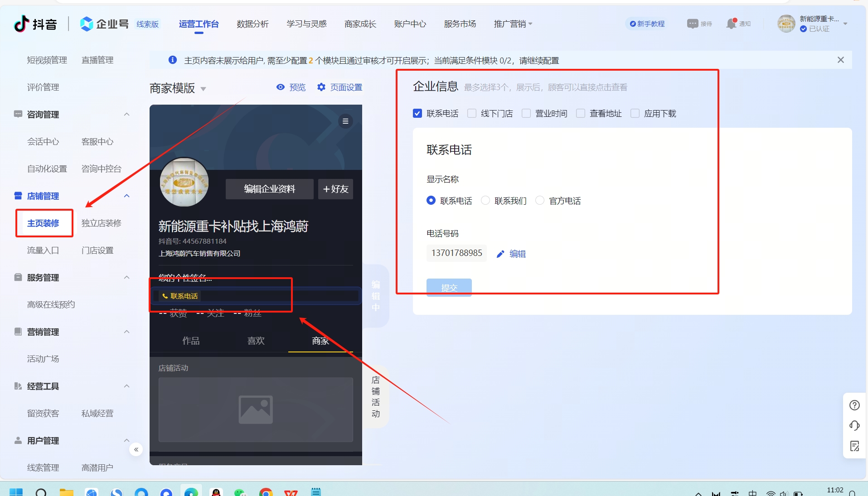
Task: Click the 预览 eye icon
Action: pos(281,87)
